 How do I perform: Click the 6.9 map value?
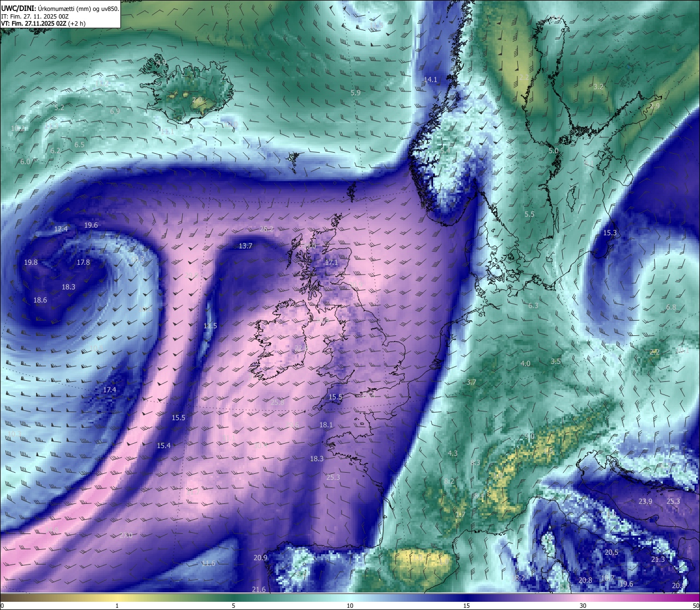tap(115, 112)
